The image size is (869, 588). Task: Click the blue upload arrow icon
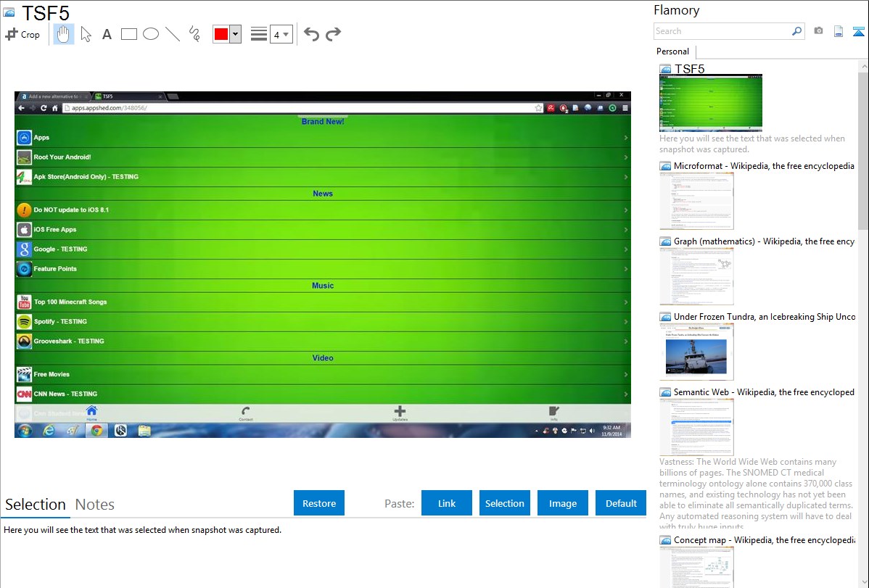pyautogui.click(x=858, y=31)
